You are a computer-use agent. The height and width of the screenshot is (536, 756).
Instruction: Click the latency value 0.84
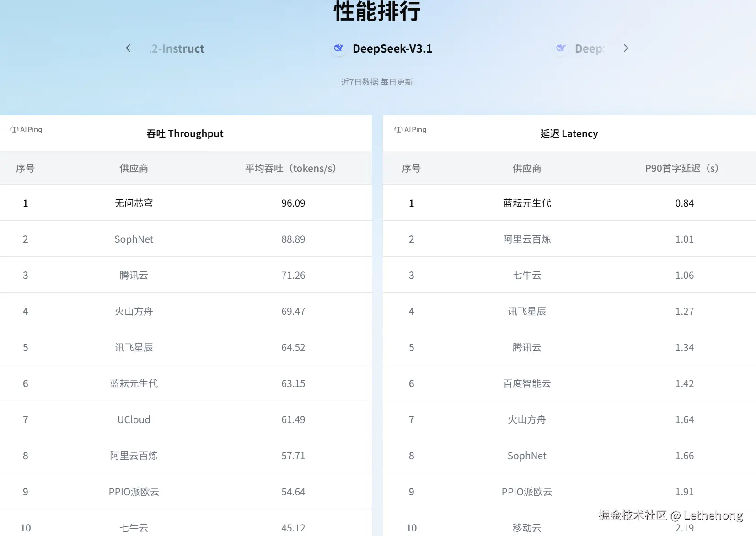685,203
